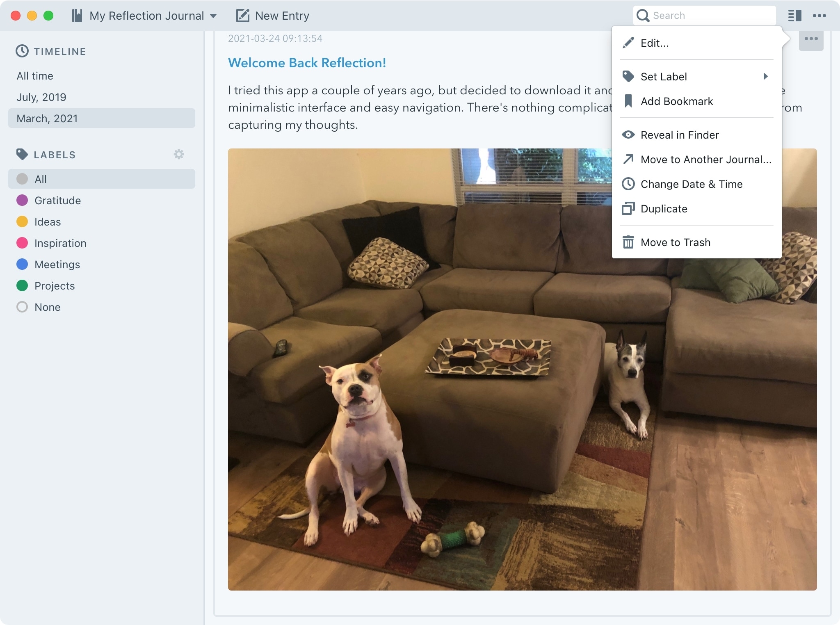
Task: Click the Reveal in Finder eye icon
Action: click(628, 135)
